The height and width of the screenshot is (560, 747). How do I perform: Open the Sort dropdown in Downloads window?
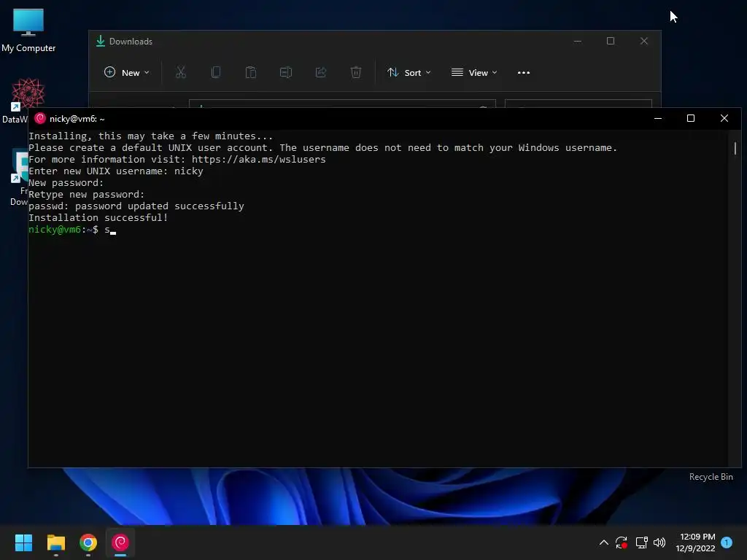(409, 72)
